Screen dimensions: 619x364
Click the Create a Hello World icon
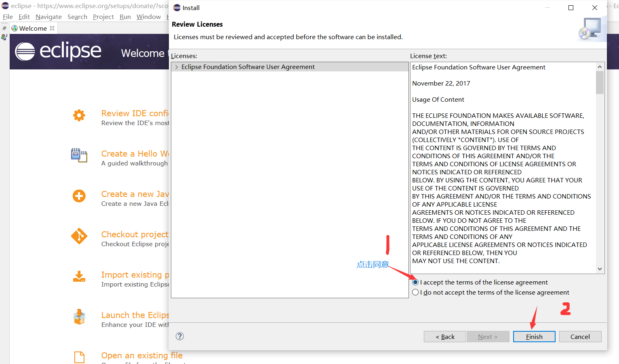(x=79, y=155)
